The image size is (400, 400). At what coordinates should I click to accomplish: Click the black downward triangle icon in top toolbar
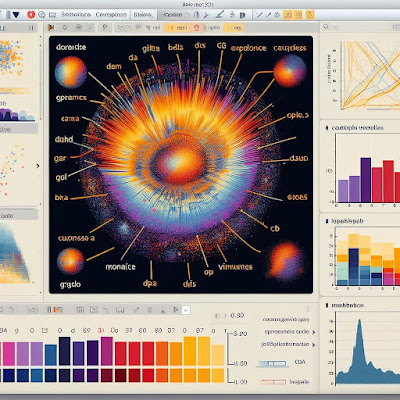point(16,15)
